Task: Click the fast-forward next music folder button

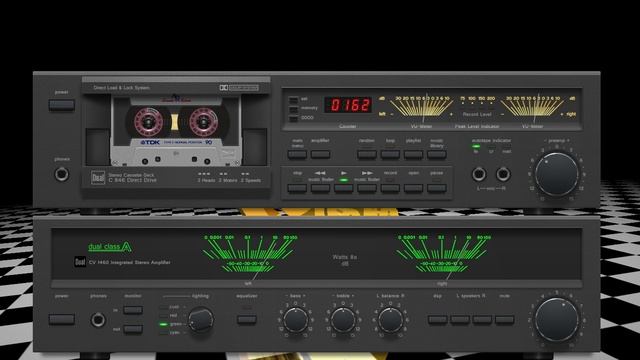Action: [367, 188]
